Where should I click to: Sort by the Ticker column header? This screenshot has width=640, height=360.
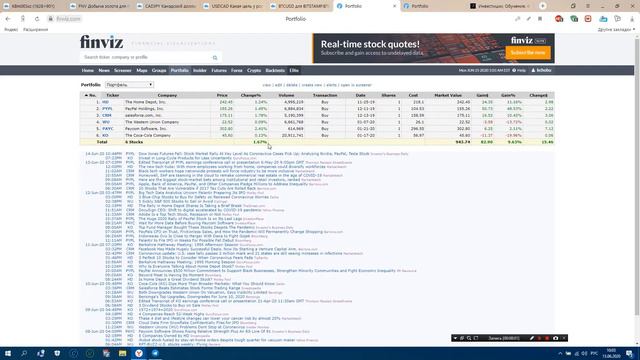pos(113,95)
